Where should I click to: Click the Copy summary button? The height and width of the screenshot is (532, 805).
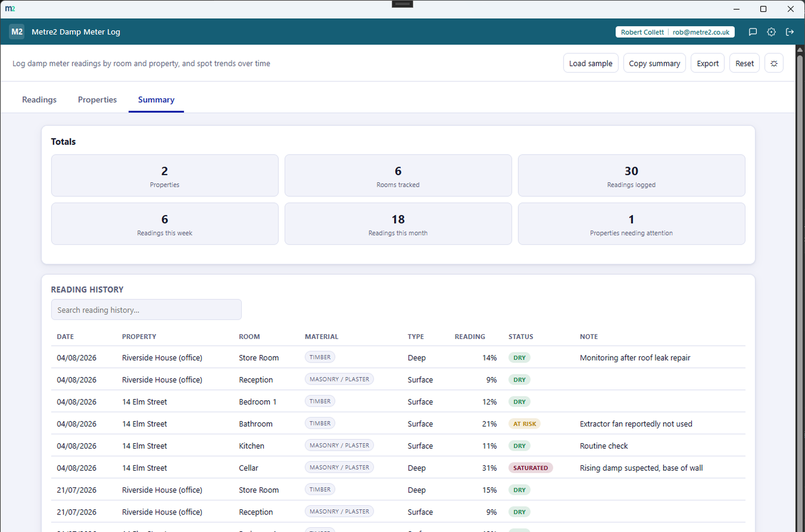click(654, 63)
